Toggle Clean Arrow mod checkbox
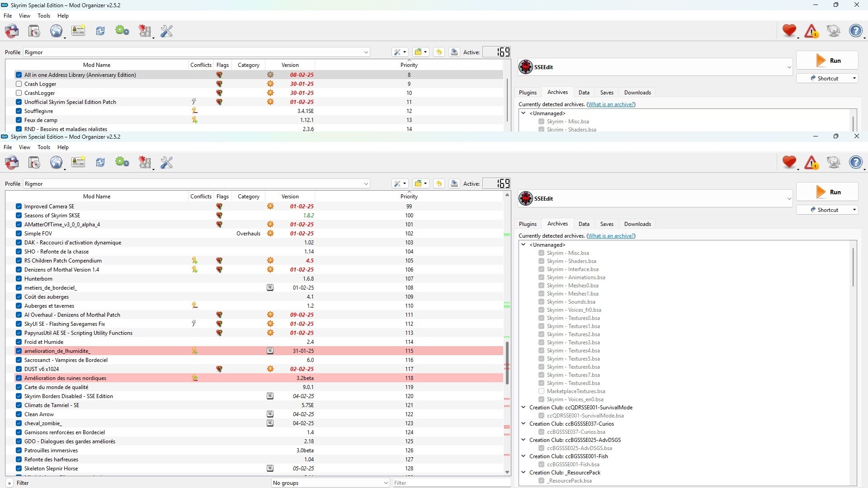Image resolution: width=868 pixels, height=488 pixels. (19, 414)
